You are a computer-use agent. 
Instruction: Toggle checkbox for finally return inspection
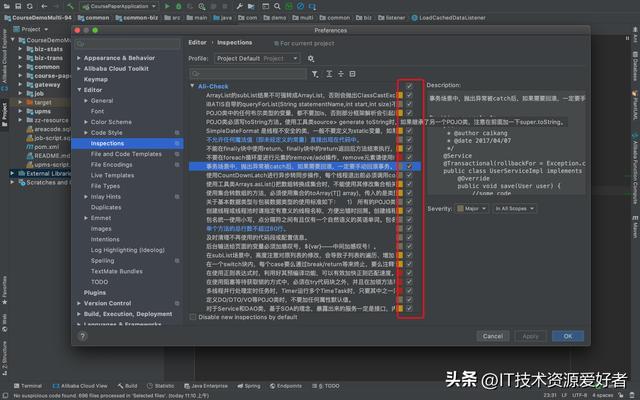point(409,149)
